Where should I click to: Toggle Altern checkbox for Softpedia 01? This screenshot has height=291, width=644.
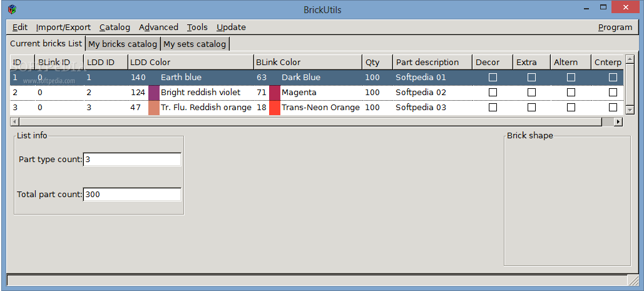[571, 77]
